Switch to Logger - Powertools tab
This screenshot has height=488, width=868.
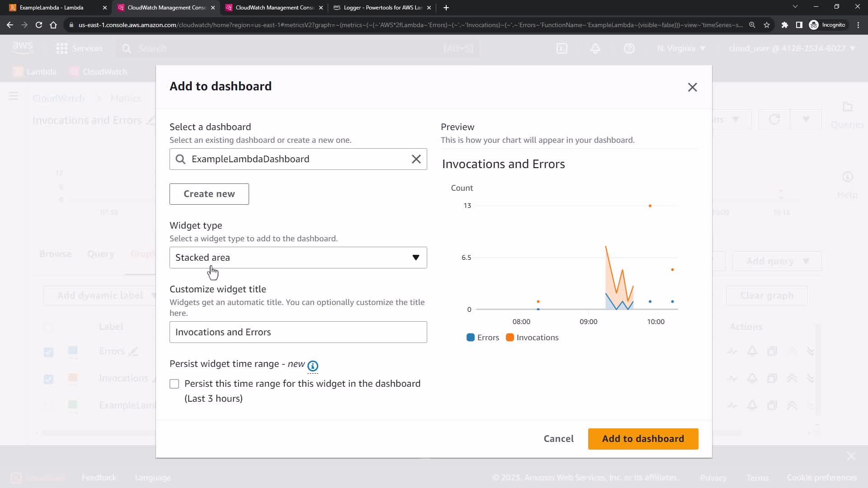382,8
